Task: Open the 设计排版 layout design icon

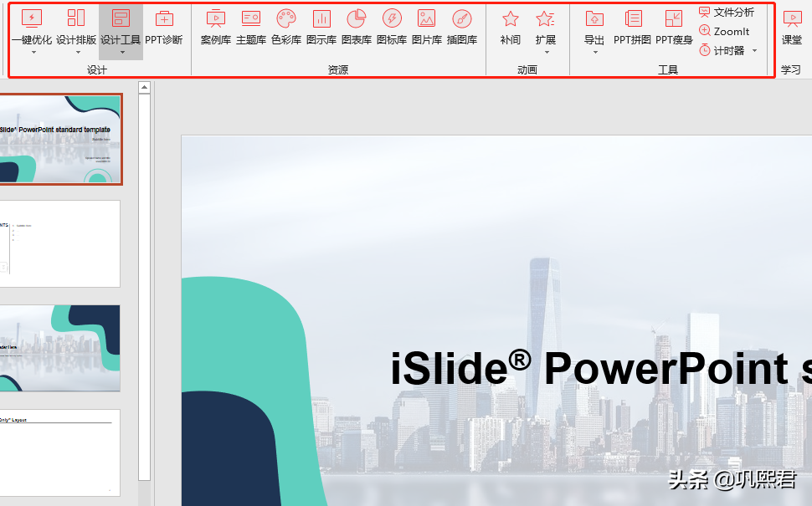Action: [76, 18]
